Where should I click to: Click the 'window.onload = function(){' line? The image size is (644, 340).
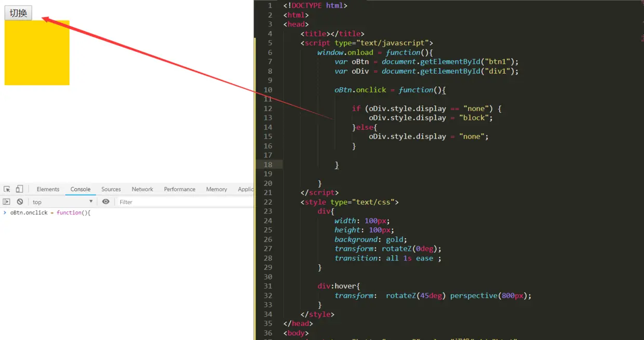click(375, 52)
